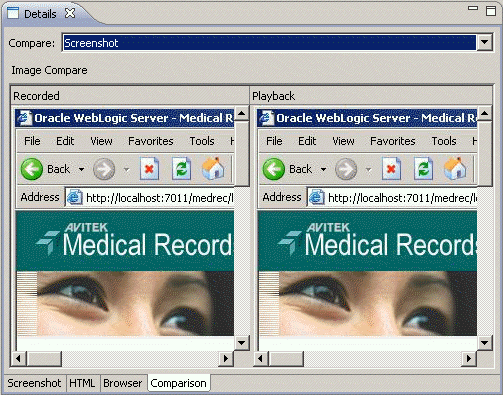The width and height of the screenshot is (503, 395).
Task: Open Favorites menu in Recorded screenshot
Action: click(x=151, y=141)
